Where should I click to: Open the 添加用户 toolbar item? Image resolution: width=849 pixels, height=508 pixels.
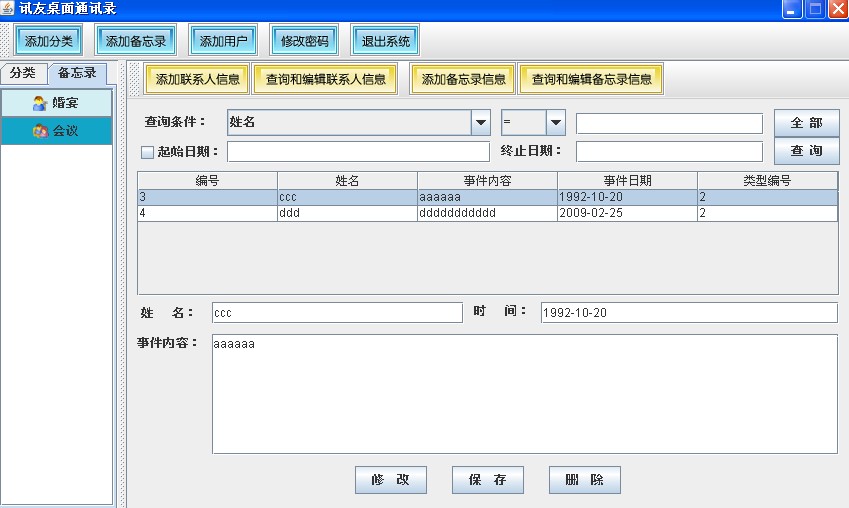(x=223, y=41)
